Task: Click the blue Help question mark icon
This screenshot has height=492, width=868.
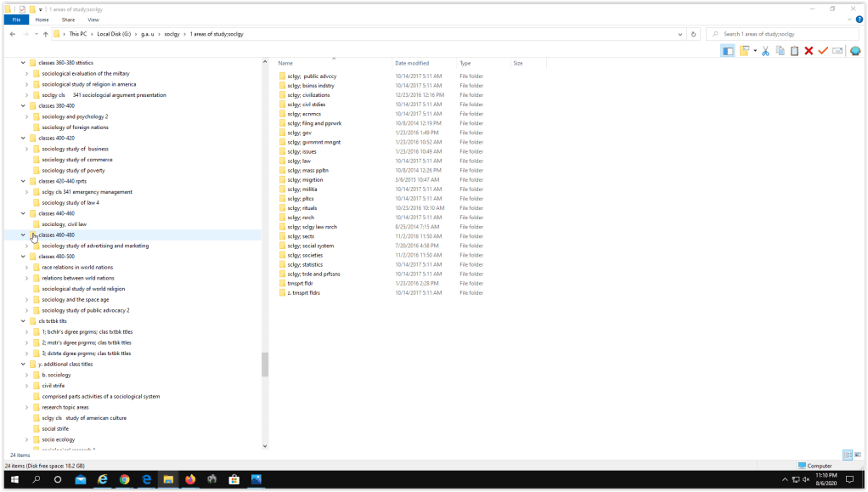Action: coord(859,19)
